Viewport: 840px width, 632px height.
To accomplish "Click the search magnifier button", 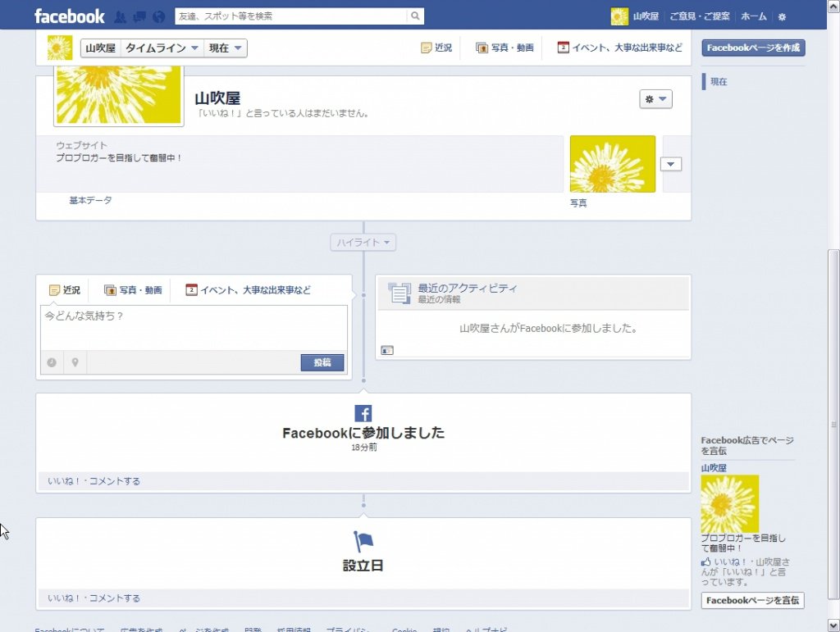I will [x=415, y=16].
